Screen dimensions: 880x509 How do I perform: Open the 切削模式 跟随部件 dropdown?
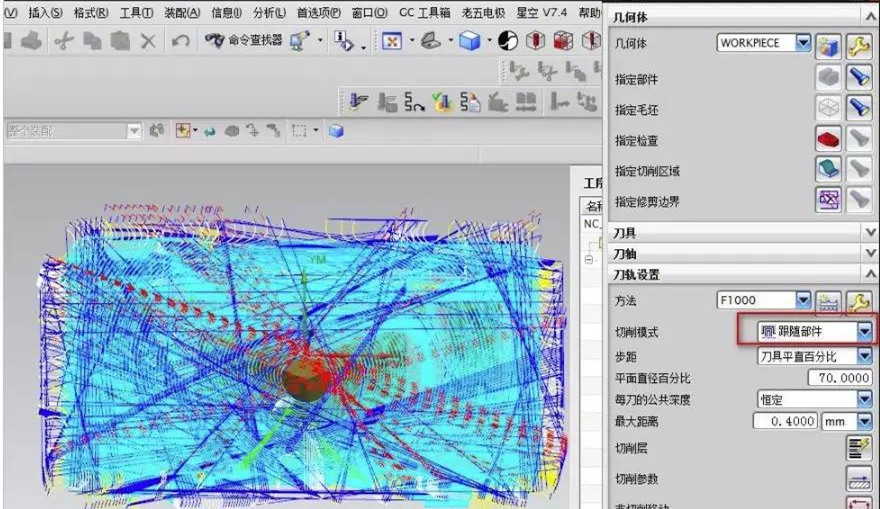[864, 331]
